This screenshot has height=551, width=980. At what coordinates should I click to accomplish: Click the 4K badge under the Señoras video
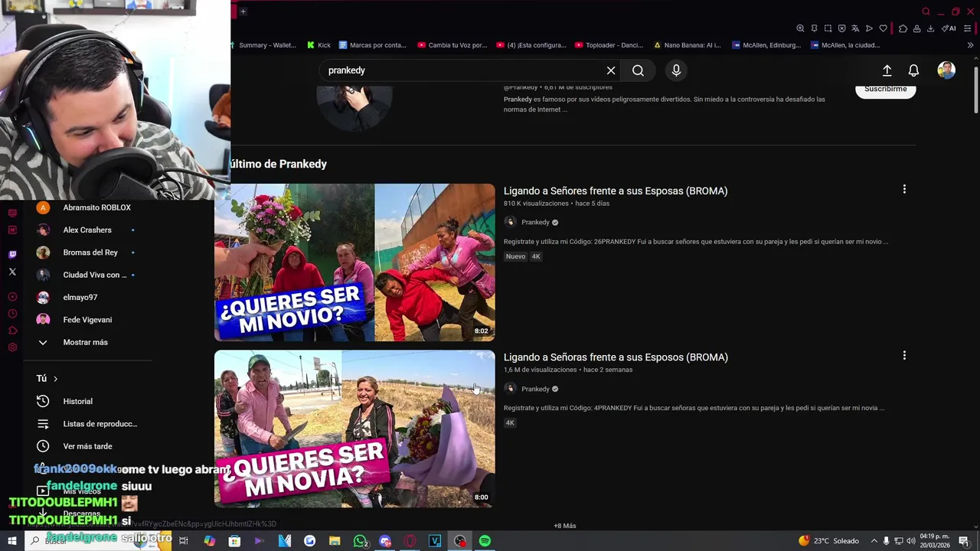[510, 422]
